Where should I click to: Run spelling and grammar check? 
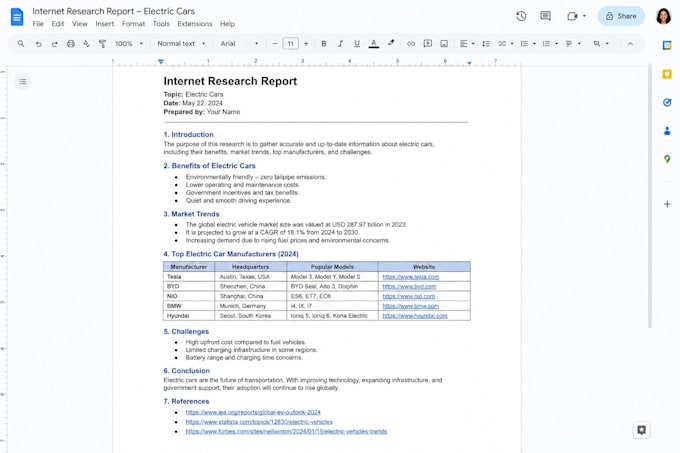[x=87, y=44]
